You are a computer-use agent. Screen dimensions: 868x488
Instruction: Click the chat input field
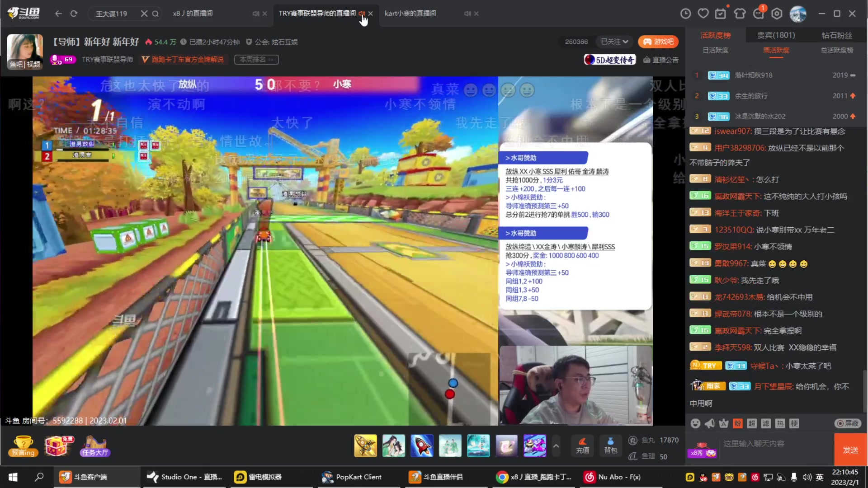click(x=777, y=449)
